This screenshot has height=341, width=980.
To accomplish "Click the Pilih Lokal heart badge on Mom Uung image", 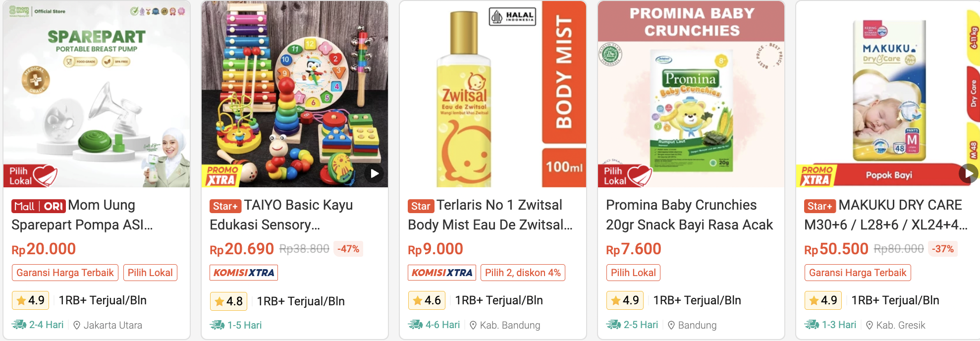I will coord(32,175).
